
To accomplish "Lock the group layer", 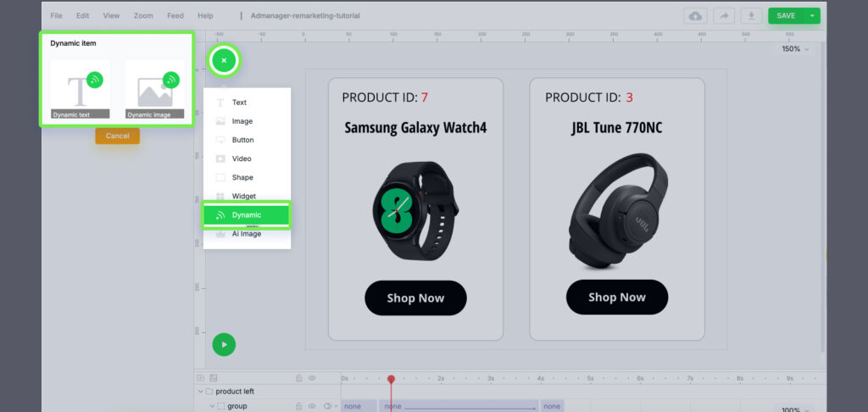I will 299,406.
